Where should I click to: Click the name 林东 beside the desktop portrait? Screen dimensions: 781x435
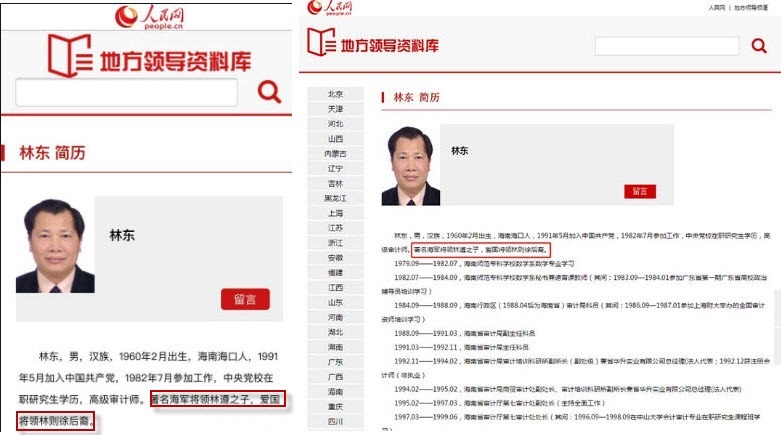[459, 150]
